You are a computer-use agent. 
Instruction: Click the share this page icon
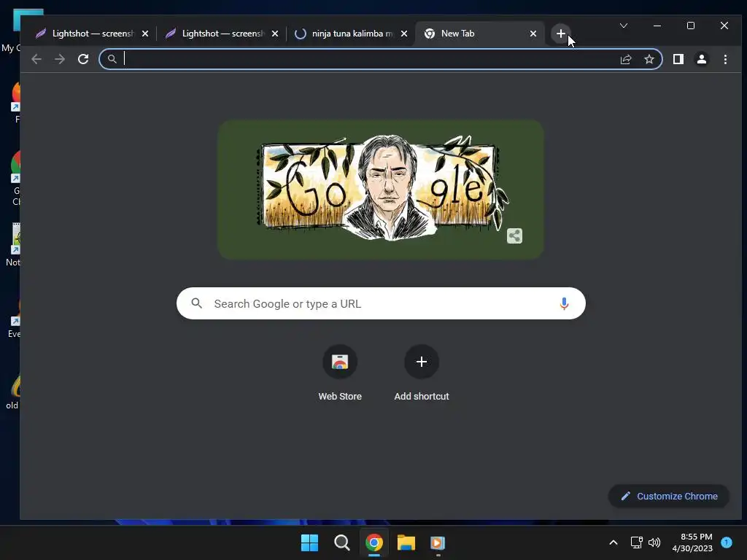pyautogui.click(x=625, y=59)
